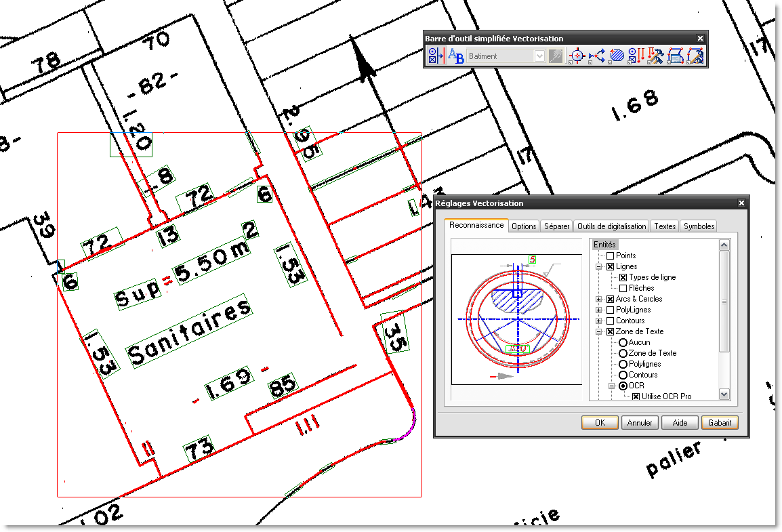Open the Batiment dropdown list
This screenshot has height=532, width=782.
pyautogui.click(x=540, y=56)
